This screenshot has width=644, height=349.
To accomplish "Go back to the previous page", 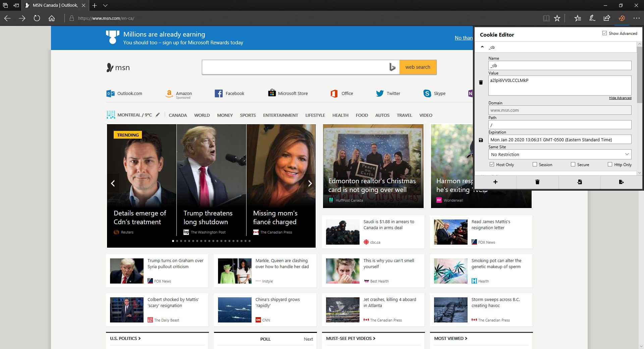I will (x=7, y=18).
